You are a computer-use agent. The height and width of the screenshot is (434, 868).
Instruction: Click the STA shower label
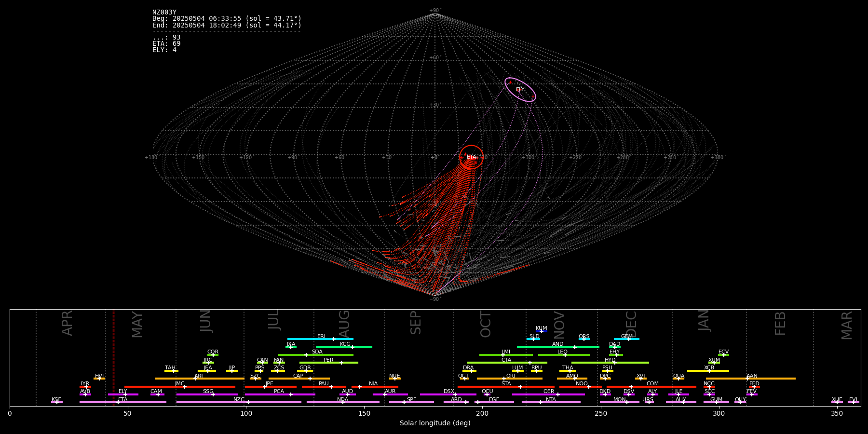point(506,384)
